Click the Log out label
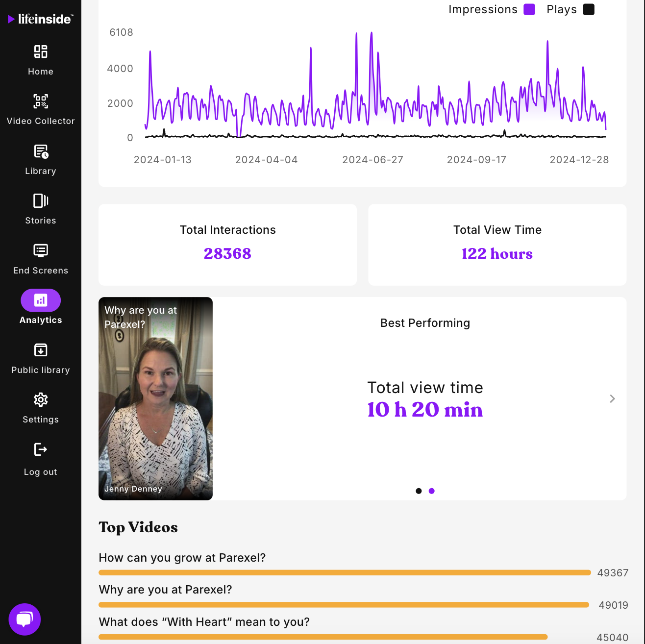The height and width of the screenshot is (644, 645). click(41, 472)
